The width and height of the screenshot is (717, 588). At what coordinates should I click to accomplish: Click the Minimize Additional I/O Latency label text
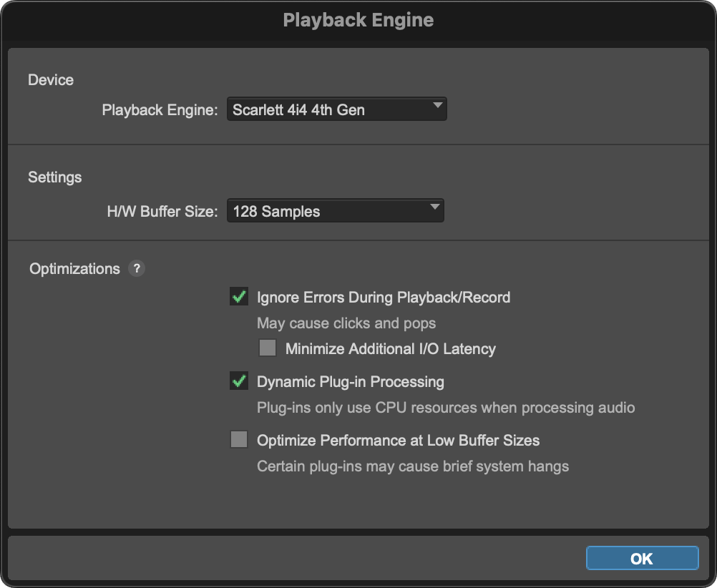(x=390, y=349)
